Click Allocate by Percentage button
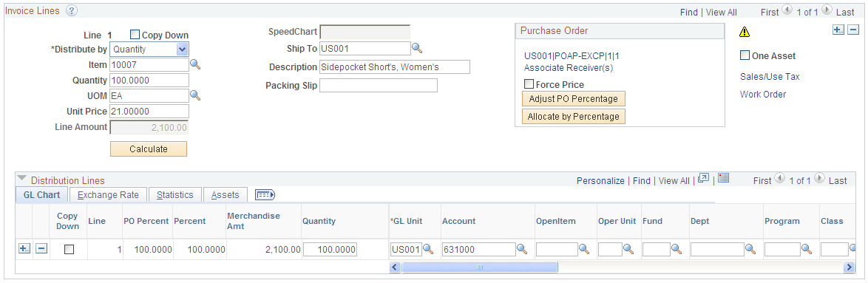 tap(574, 117)
